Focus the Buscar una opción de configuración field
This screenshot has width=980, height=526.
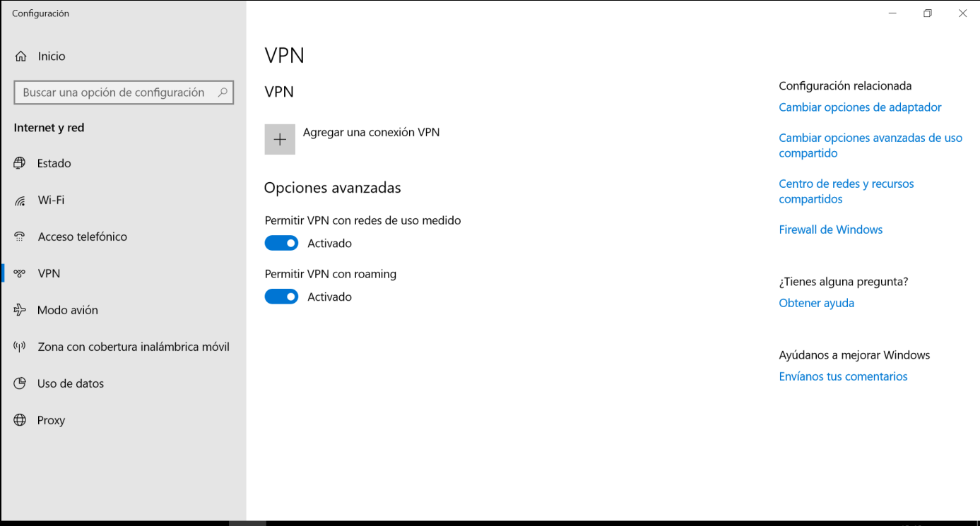coord(124,92)
